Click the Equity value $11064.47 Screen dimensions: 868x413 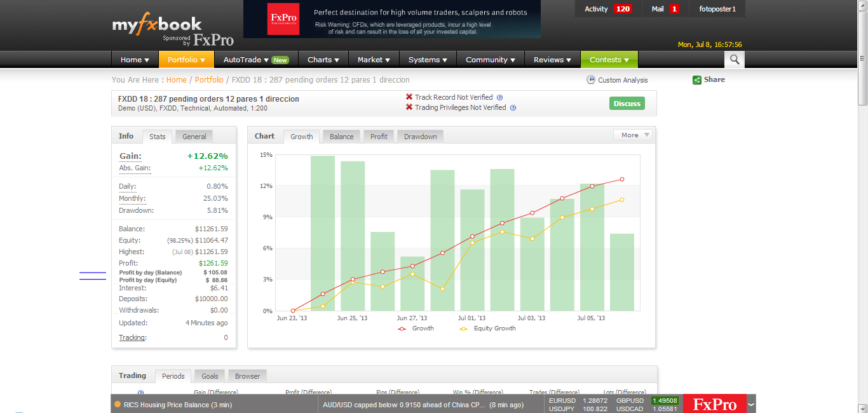tap(212, 240)
